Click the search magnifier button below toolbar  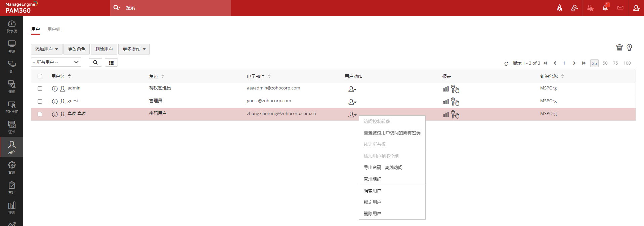pos(95,62)
